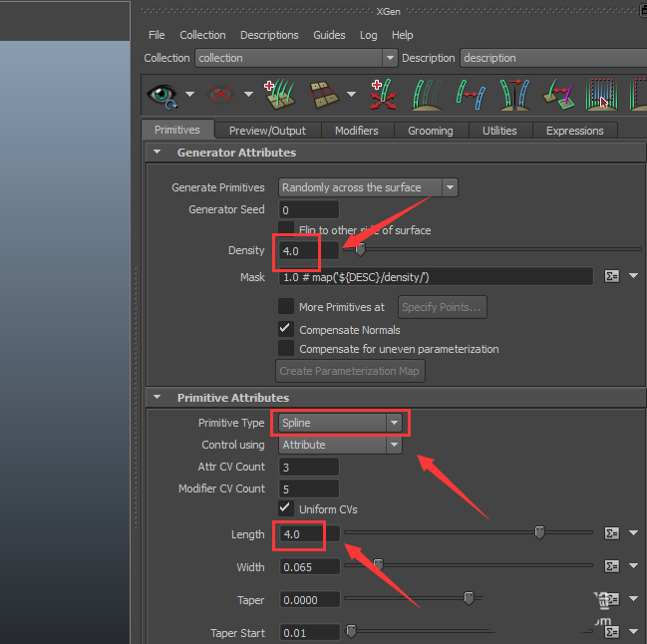Open the Control using dropdown
647x644 pixels.
(340, 445)
